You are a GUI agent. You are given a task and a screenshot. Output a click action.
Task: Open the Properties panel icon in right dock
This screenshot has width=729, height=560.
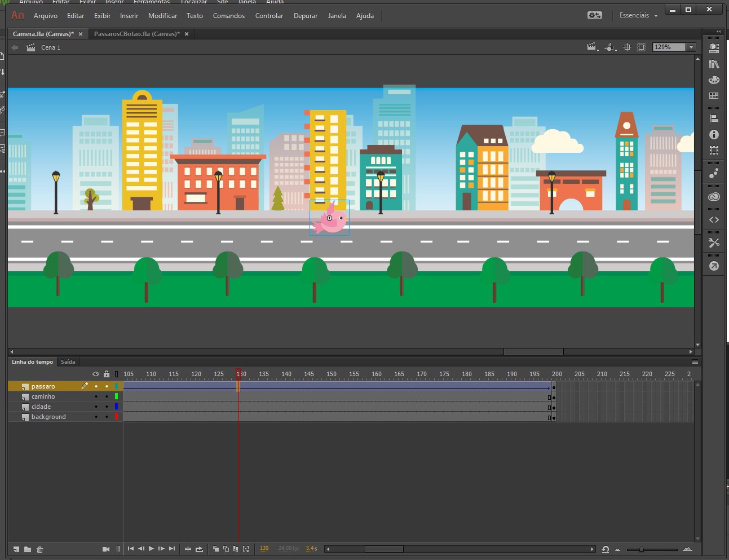[x=714, y=48]
